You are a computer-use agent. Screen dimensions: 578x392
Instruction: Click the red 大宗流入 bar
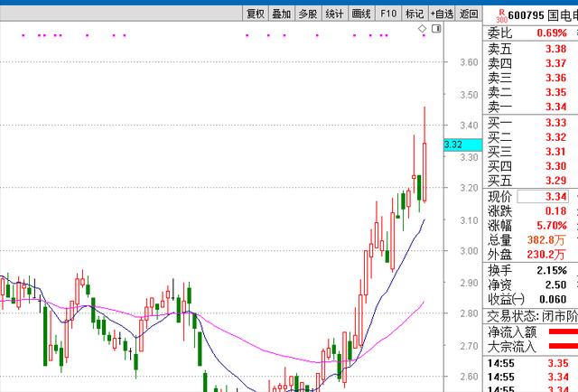coord(563,346)
